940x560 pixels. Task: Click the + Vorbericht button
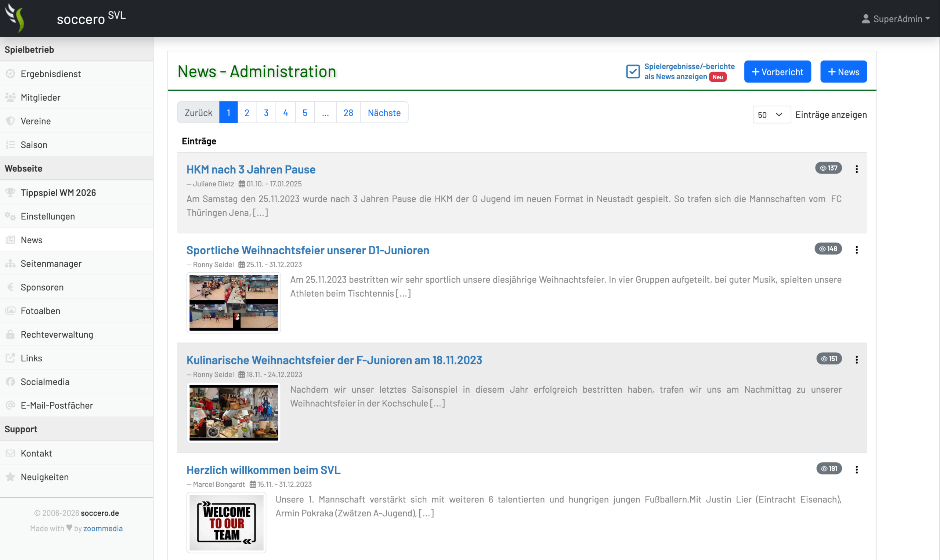tap(777, 72)
